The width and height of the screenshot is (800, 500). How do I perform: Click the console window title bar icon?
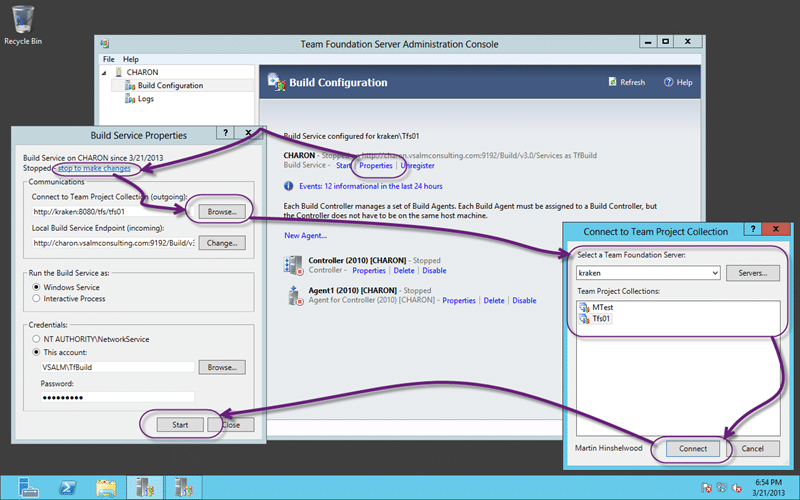click(x=105, y=43)
